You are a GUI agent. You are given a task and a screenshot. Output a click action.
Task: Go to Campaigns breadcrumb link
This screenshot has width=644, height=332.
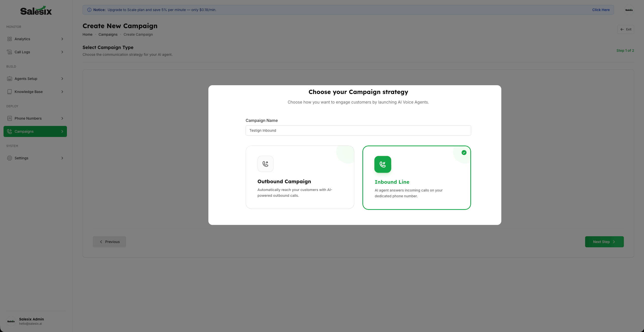pyautogui.click(x=108, y=34)
